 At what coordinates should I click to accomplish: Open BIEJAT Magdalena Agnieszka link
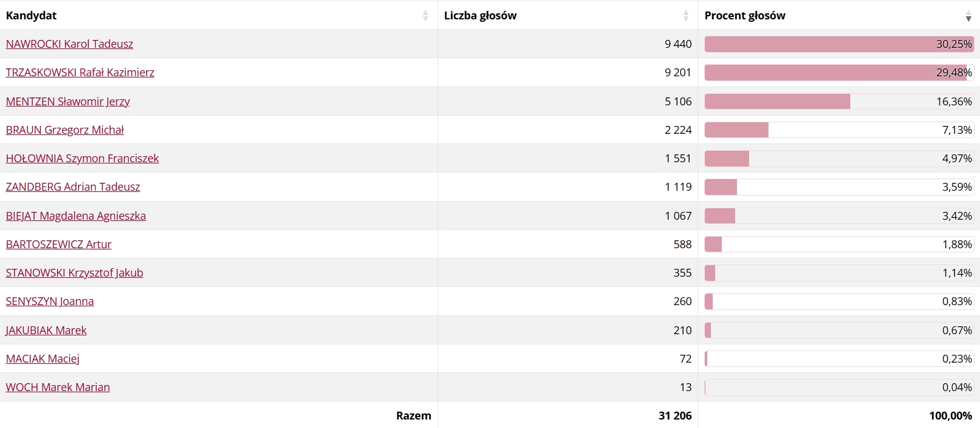(76, 216)
